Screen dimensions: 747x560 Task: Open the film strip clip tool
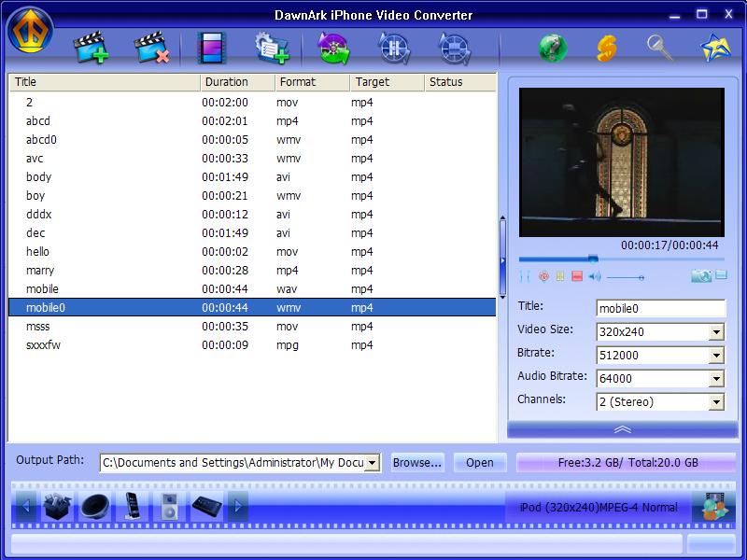click(212, 48)
